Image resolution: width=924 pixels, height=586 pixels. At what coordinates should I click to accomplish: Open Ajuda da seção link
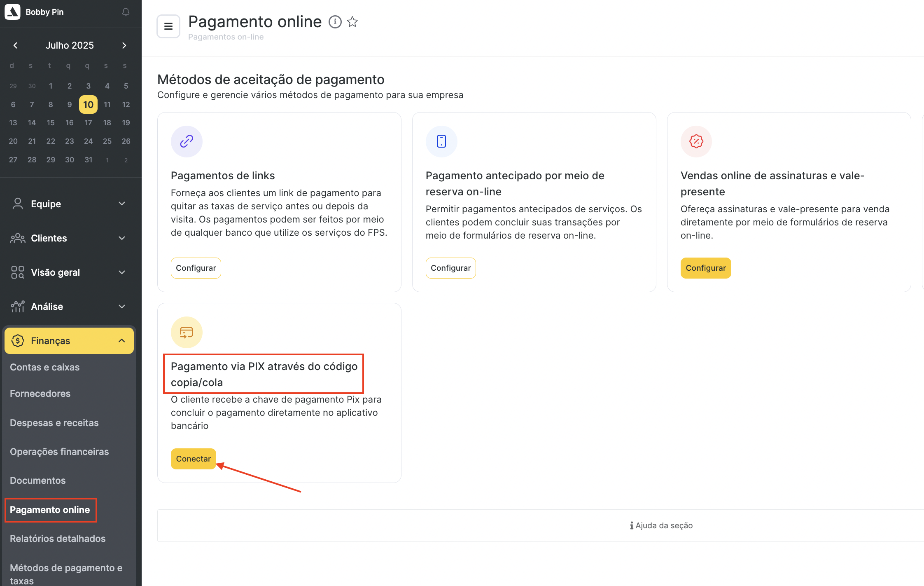[661, 525]
